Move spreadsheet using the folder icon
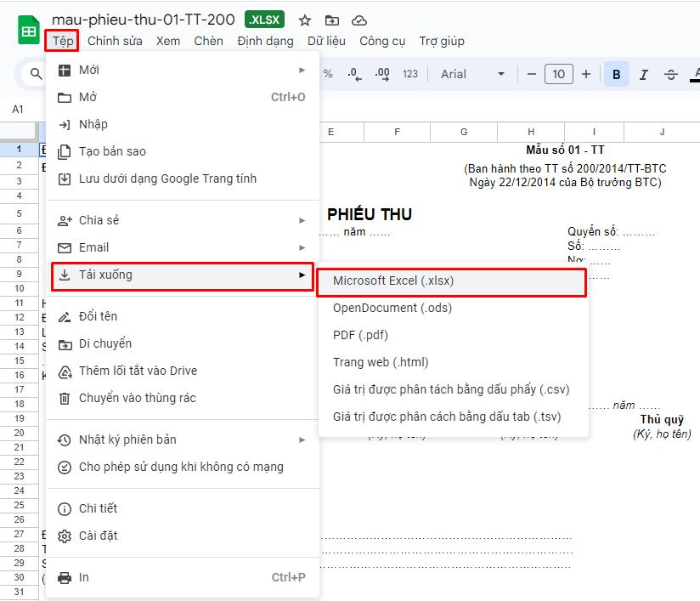The image size is (700, 601). pos(333,20)
